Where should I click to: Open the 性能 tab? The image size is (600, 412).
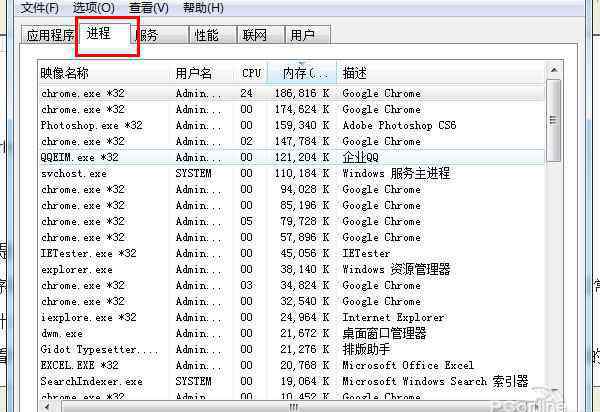pyautogui.click(x=213, y=35)
